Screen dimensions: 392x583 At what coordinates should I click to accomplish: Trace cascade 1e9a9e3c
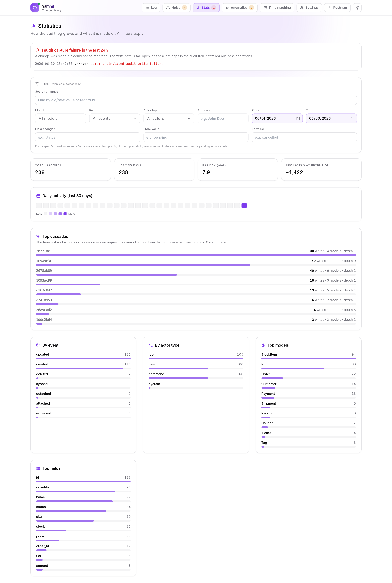coord(196,262)
